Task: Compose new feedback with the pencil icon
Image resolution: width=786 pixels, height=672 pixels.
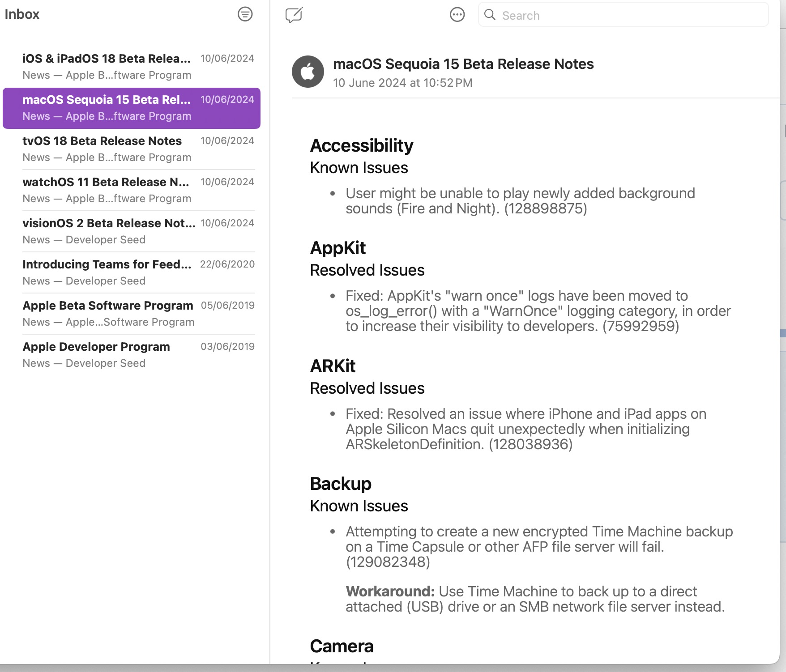Action: [294, 15]
